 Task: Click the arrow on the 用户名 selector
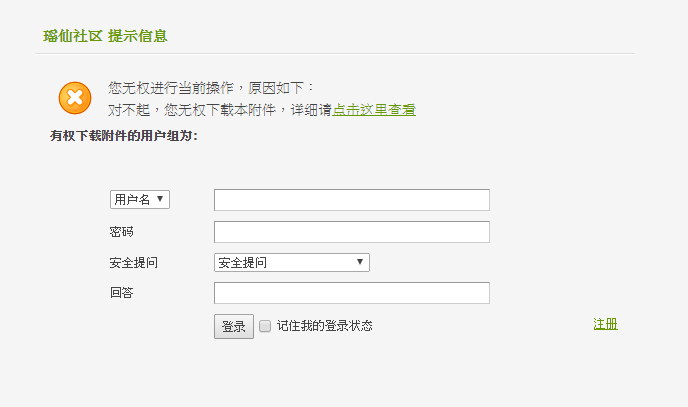coord(160,199)
